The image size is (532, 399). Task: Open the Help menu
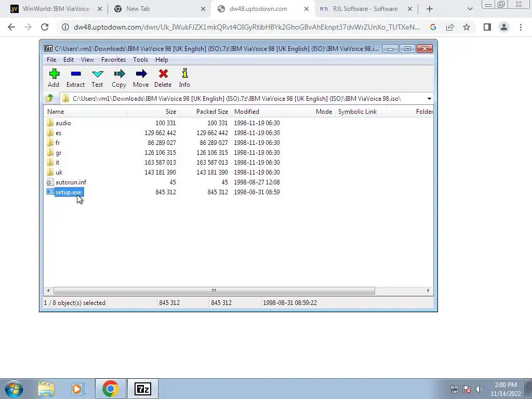(162, 60)
